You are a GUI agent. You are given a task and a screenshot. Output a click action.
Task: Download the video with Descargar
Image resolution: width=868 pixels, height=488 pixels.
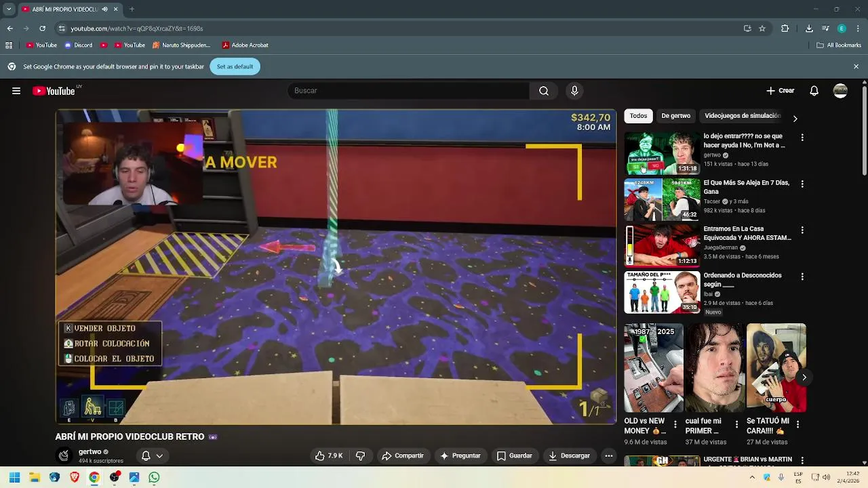[x=569, y=456]
